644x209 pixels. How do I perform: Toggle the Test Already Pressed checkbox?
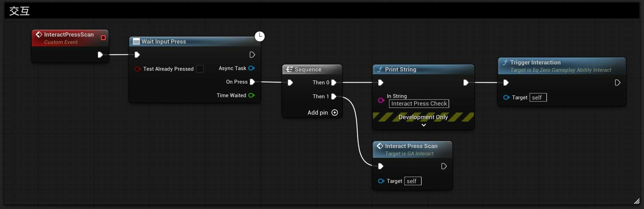200,69
